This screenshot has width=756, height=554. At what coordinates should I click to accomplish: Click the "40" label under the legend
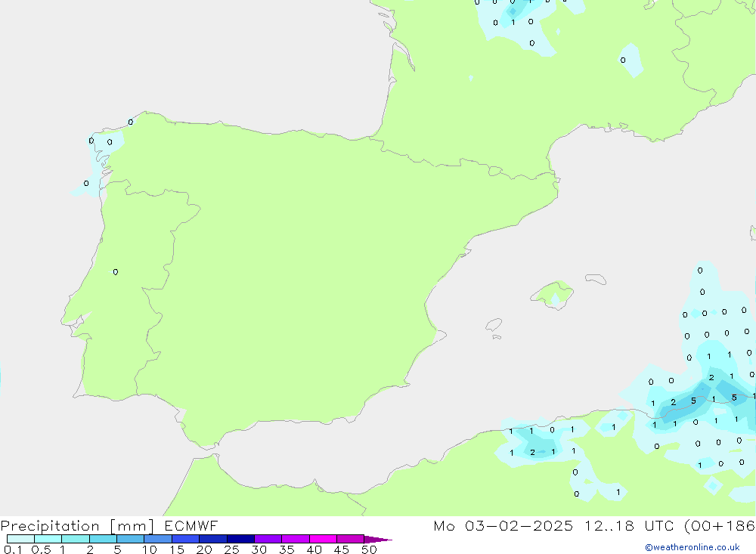[x=314, y=549]
